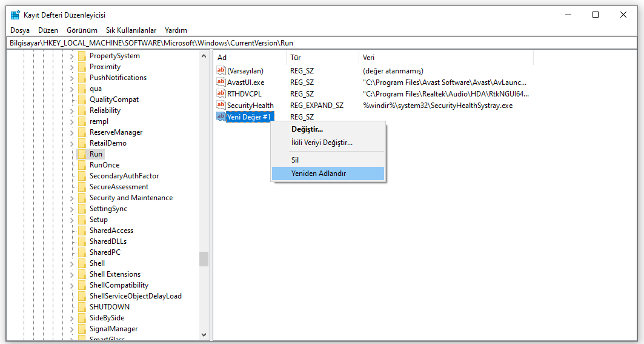Image resolution: width=644 pixels, height=344 pixels.
Task: Click the Shell Extensions folder icon
Action: click(x=82, y=274)
